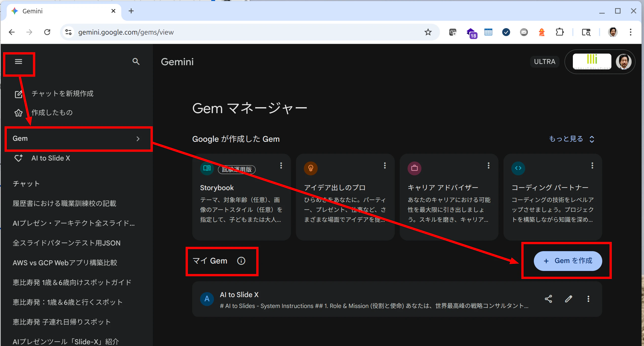Click the Gem を作成 button
This screenshot has height=346, width=644.
pos(568,261)
